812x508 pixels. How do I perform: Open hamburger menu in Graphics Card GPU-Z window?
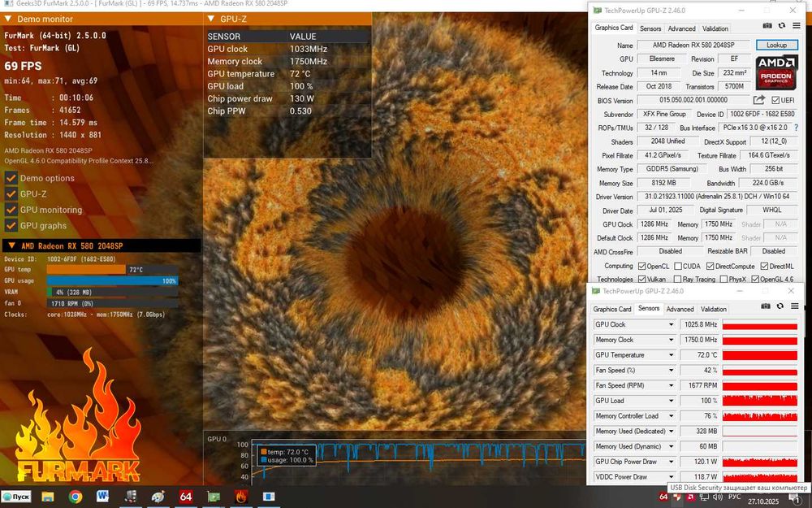[796, 26]
